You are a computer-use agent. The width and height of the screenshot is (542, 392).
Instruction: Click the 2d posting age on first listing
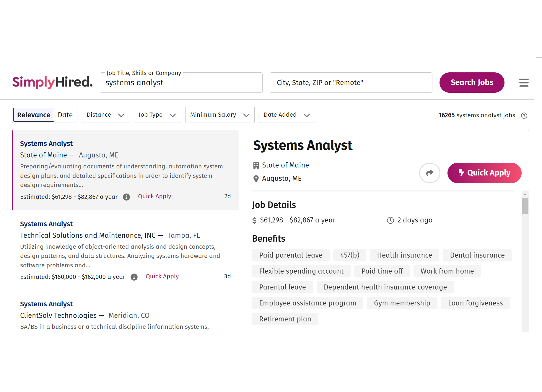pos(227,196)
